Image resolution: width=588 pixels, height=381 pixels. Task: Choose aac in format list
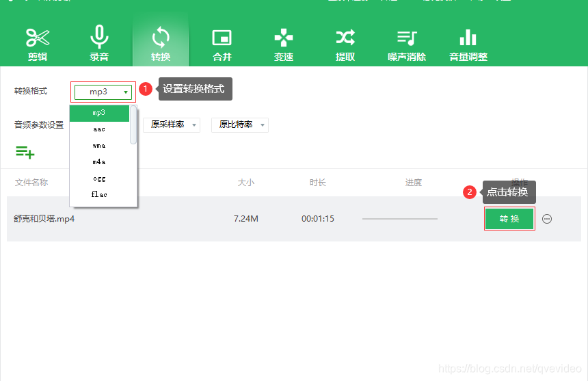pos(99,129)
